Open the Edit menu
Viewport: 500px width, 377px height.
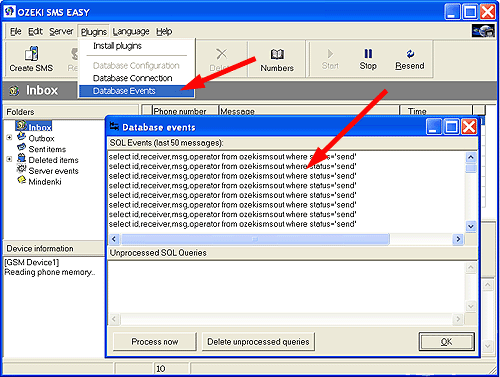(x=35, y=31)
